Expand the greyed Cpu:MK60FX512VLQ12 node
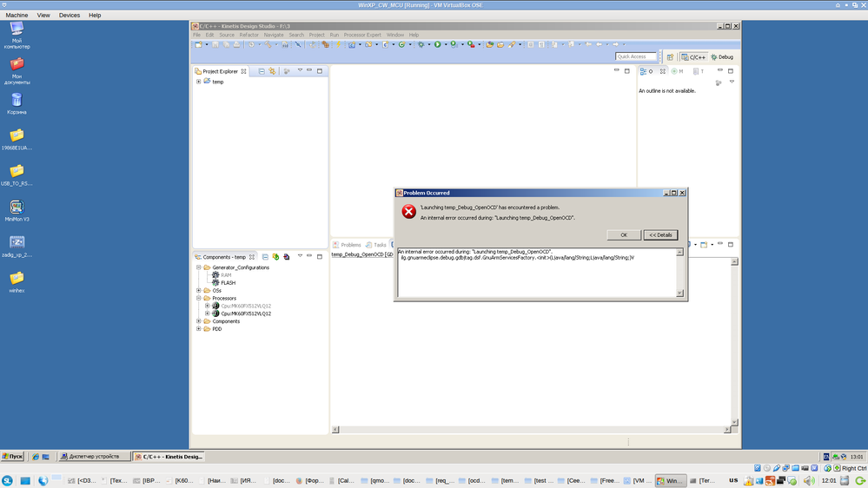This screenshot has width=868, height=488. tap(208, 306)
